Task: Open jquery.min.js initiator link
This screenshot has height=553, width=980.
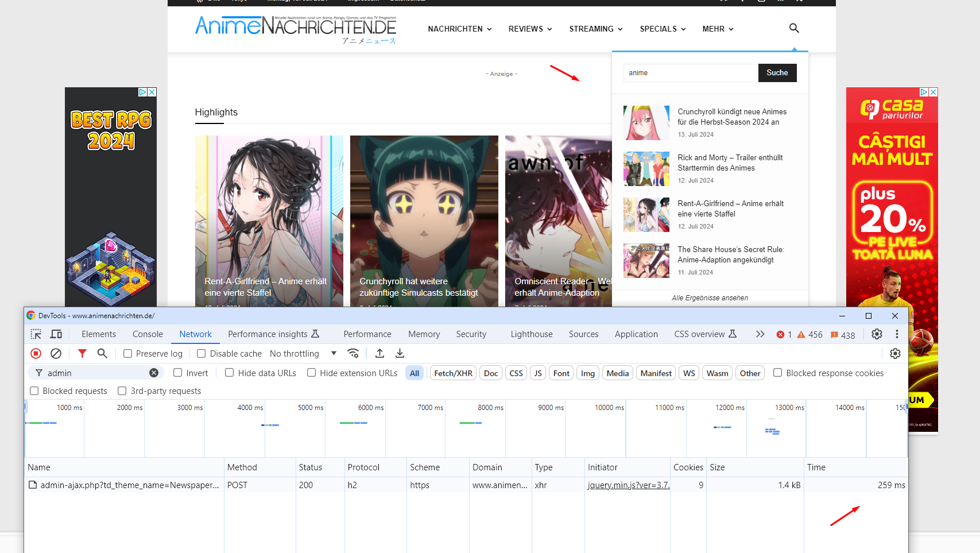Action: tap(628, 485)
